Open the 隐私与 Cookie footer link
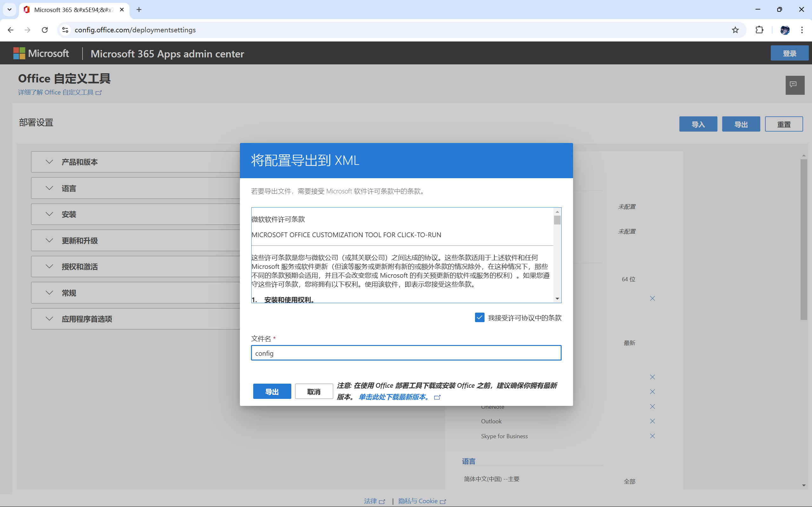Screen dimensions: 812x507 tap(422, 501)
